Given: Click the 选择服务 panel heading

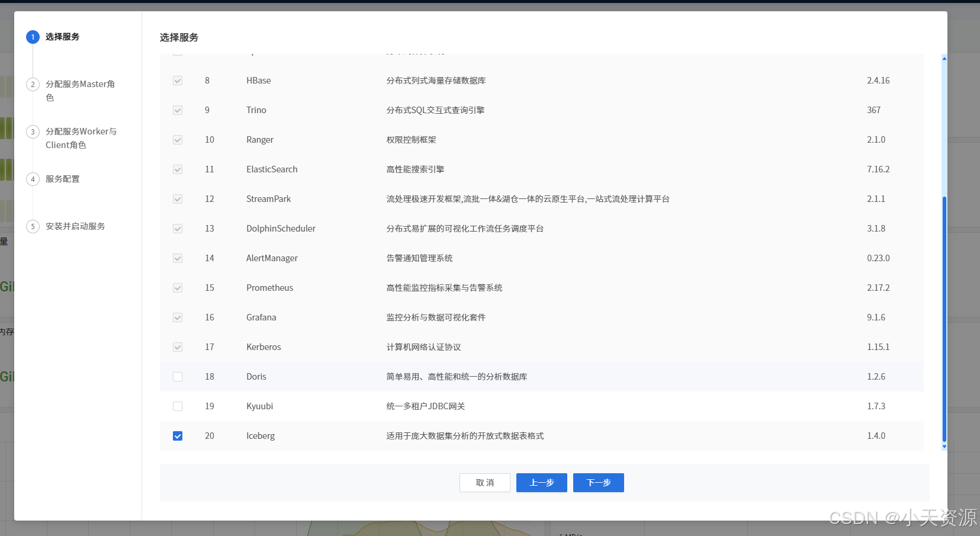Looking at the screenshot, I should (179, 37).
